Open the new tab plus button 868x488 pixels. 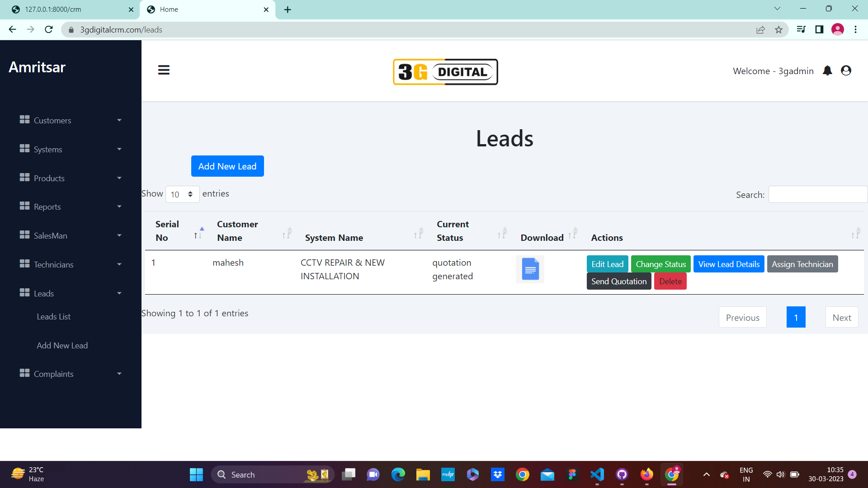(x=288, y=9)
